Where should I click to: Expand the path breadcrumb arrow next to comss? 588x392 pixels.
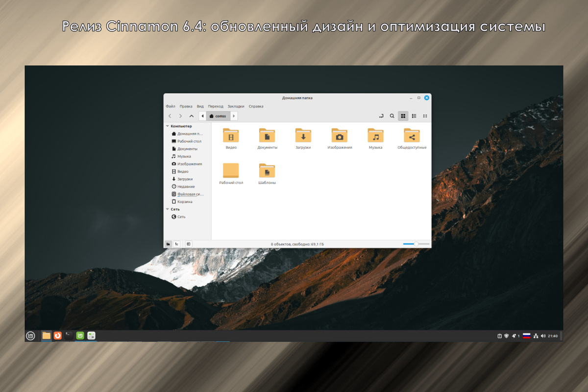(234, 116)
